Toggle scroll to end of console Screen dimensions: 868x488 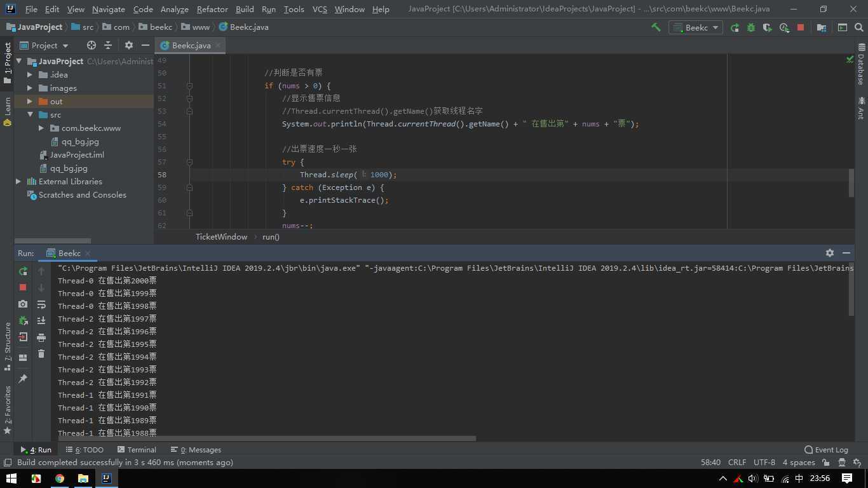41,321
